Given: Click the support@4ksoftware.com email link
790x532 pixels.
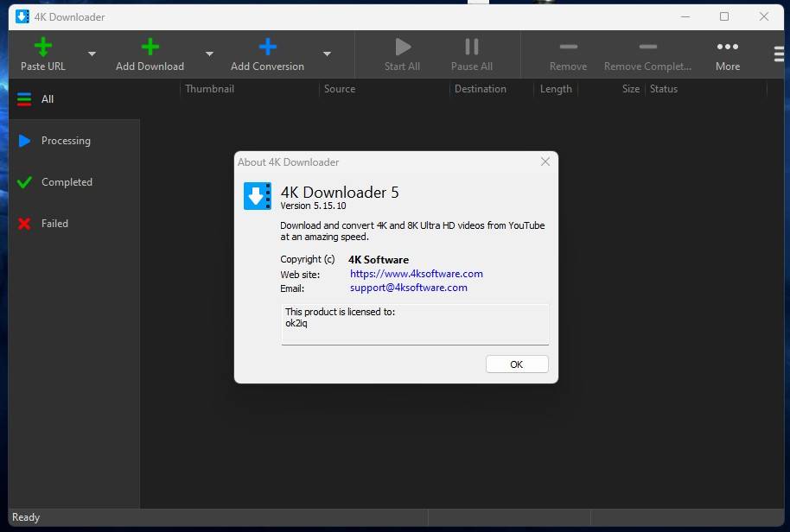Looking at the screenshot, I should click(x=409, y=288).
